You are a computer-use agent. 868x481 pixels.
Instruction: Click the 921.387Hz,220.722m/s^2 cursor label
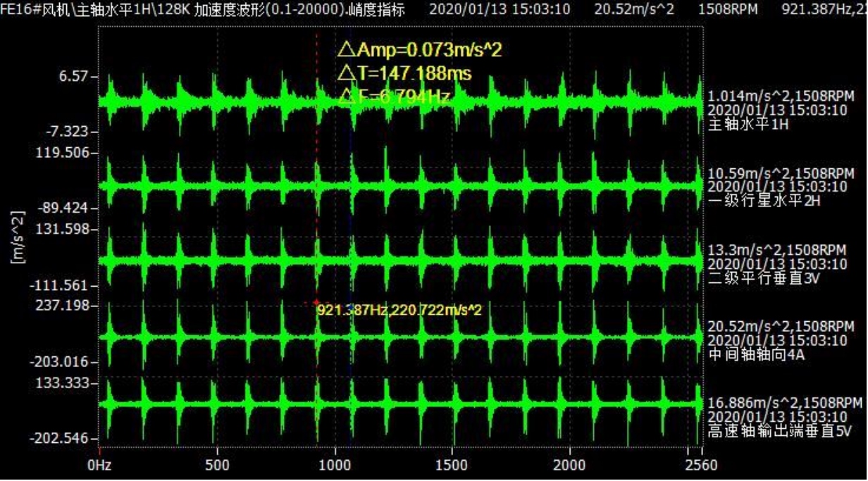pos(399,310)
